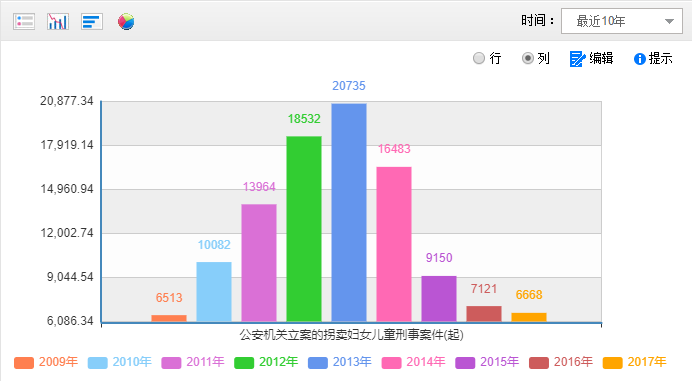Click the 编辑 edit pencil icon

577,59
